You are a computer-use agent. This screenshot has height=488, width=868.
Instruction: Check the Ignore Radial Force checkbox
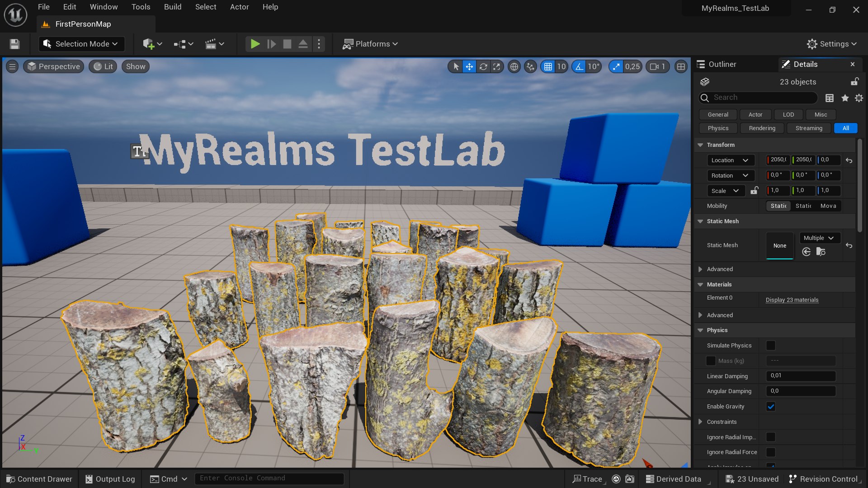[771, 452]
